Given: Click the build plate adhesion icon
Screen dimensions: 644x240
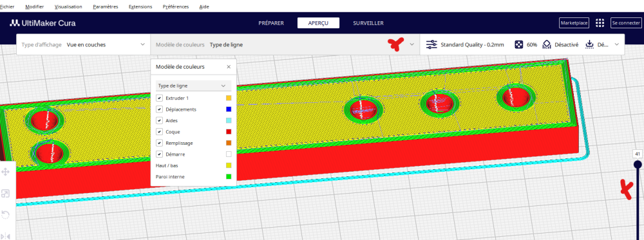Looking at the screenshot, I should 589,44.
